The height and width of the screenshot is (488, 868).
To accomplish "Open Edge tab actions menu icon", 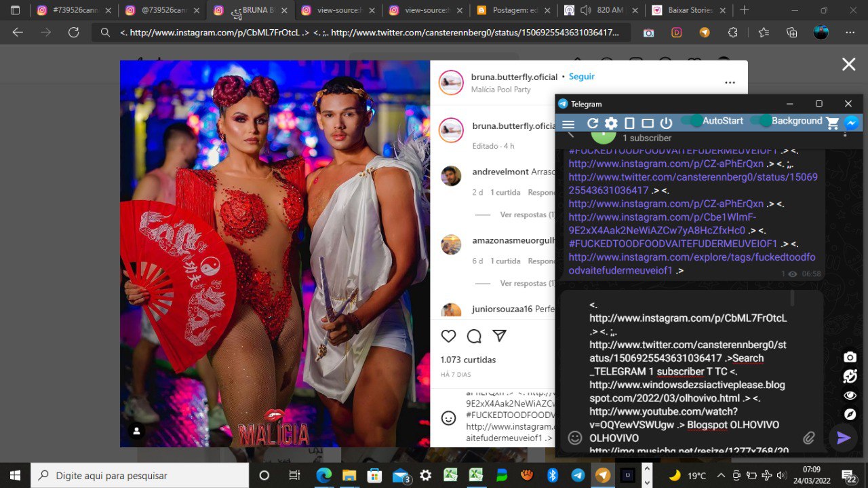I will pos(15,10).
